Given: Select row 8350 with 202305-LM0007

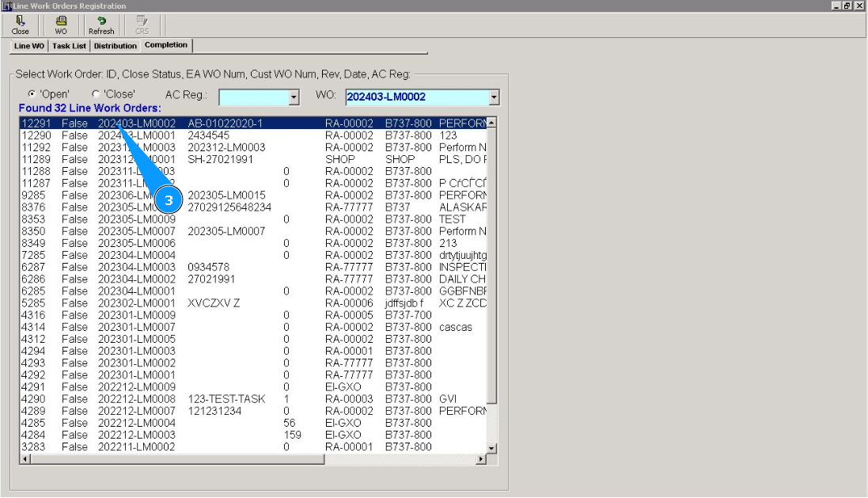Looking at the screenshot, I should pos(253,231).
